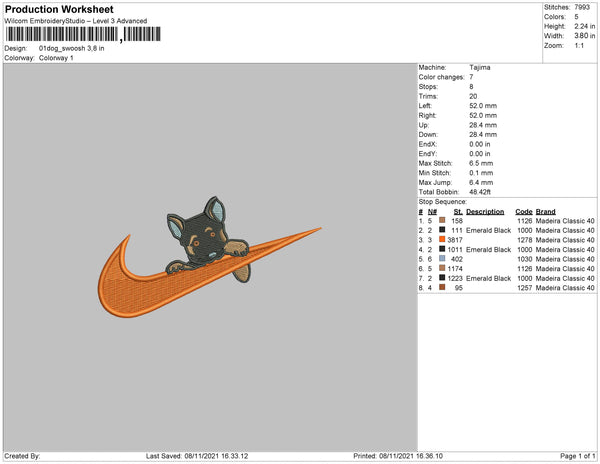The height and width of the screenshot is (464, 600).
Task: Click the dog on swoosh embroidery design preview
Action: pos(209,257)
